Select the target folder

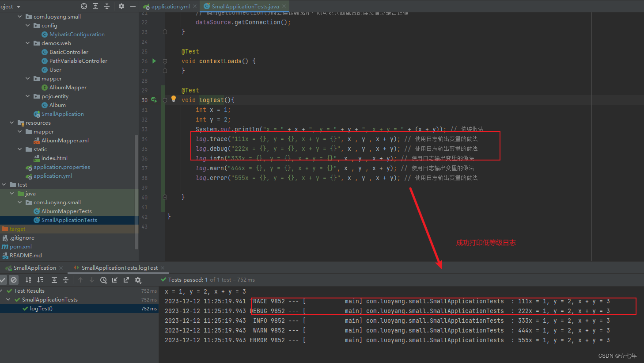(17, 229)
